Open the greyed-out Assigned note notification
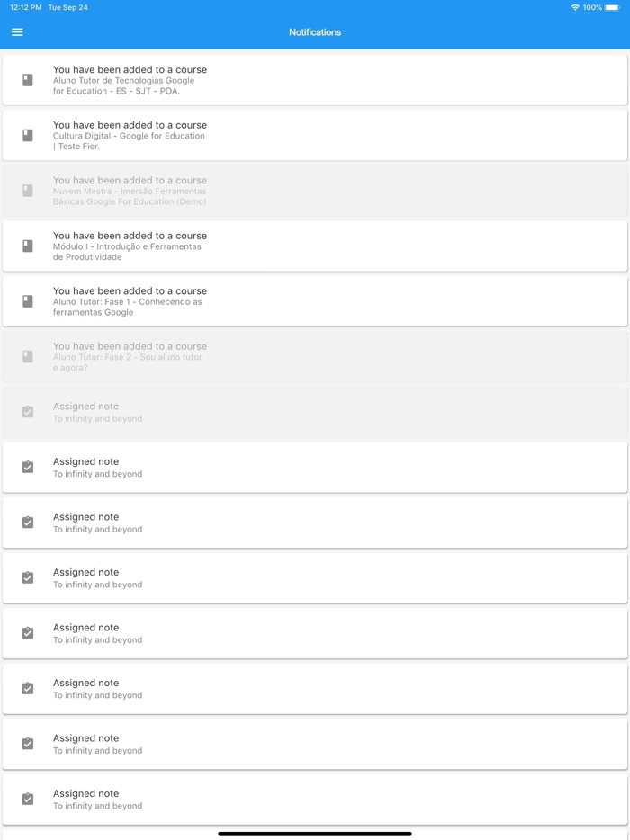Viewport: 630px width, 840px height. [315, 412]
